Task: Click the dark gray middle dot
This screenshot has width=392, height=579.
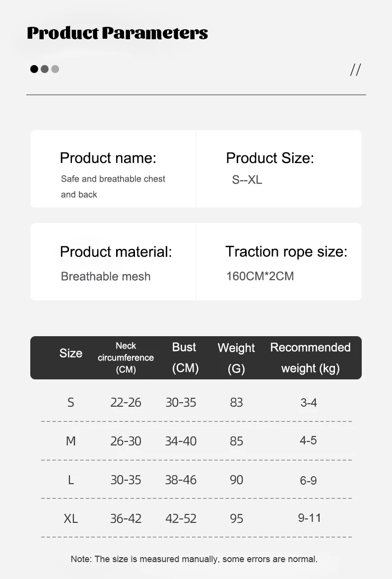Action: coord(45,69)
